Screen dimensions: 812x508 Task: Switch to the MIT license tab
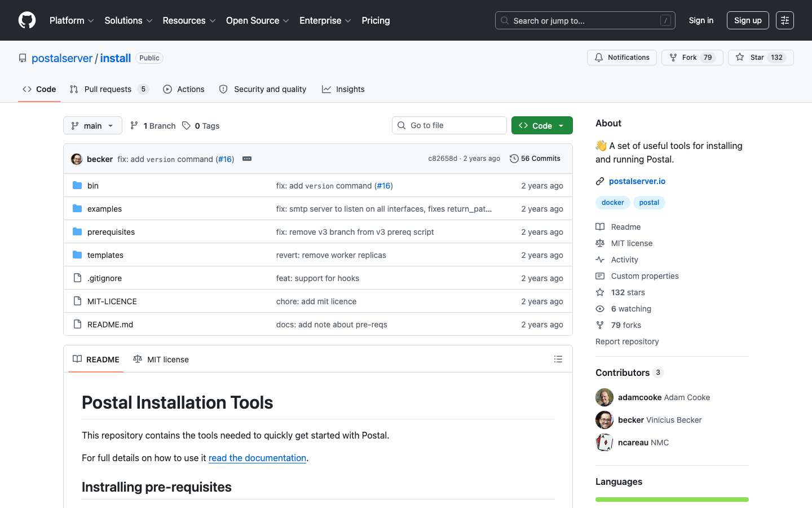click(161, 360)
